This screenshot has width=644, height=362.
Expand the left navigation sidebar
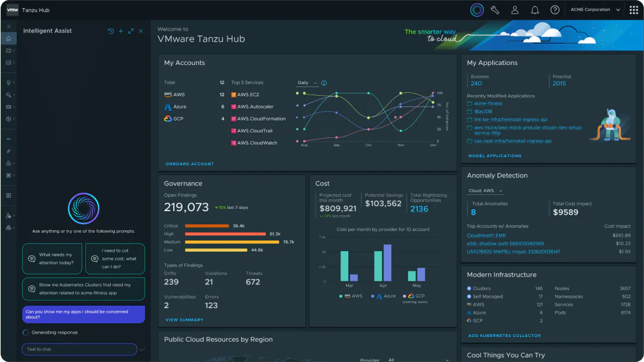click(9, 26)
